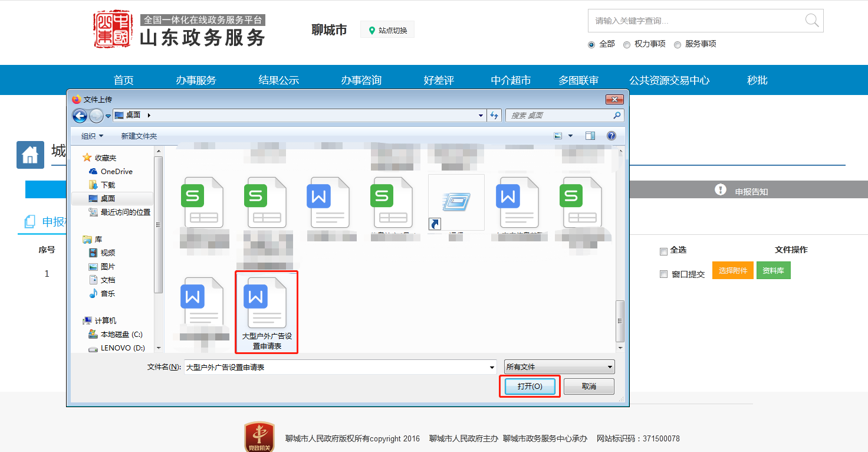Select the 大型户外广告设置申请表 file icon
868x452 pixels.
[267, 307]
